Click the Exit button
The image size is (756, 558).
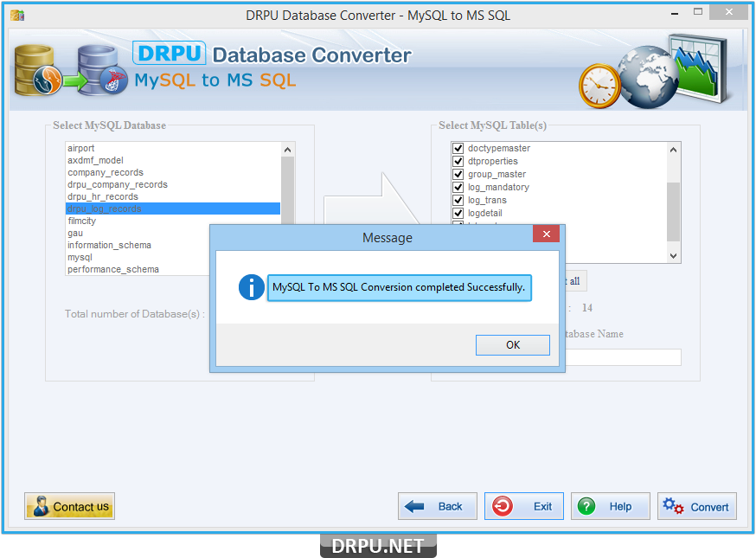[x=524, y=506]
